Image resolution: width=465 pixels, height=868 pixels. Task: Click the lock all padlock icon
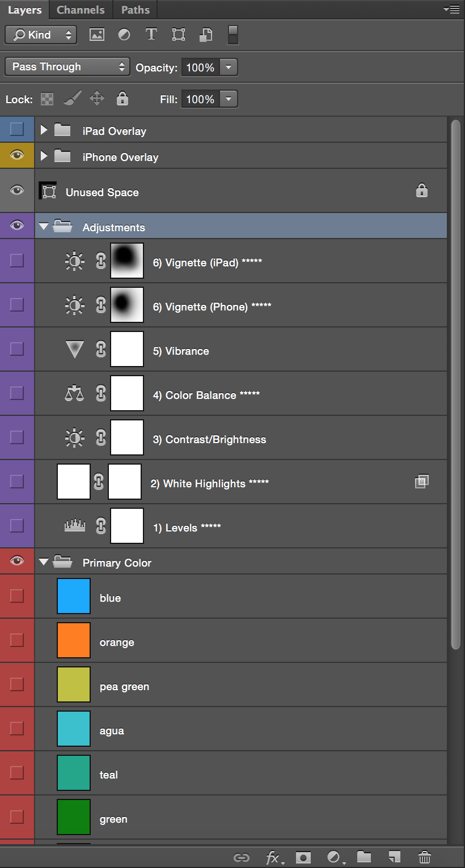tap(122, 99)
